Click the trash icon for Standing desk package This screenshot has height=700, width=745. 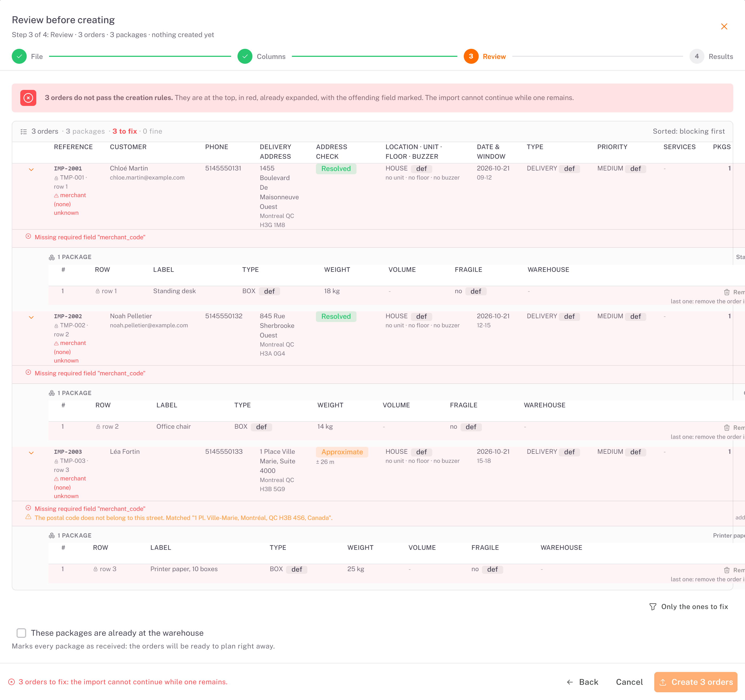point(726,292)
